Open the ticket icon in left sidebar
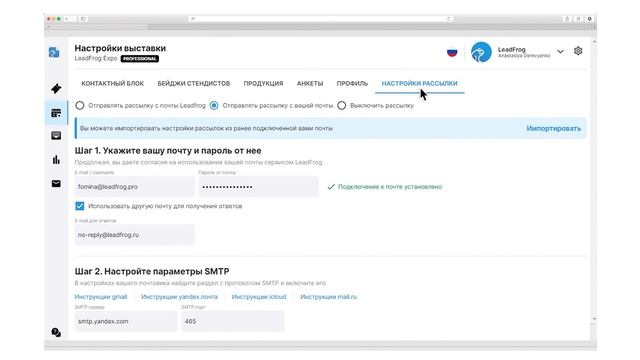Image resolution: width=640 pixels, height=360 pixels. 56,89
